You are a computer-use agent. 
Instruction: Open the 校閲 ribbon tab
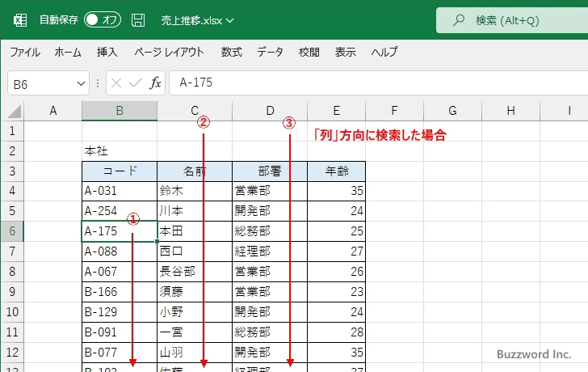coord(309,52)
